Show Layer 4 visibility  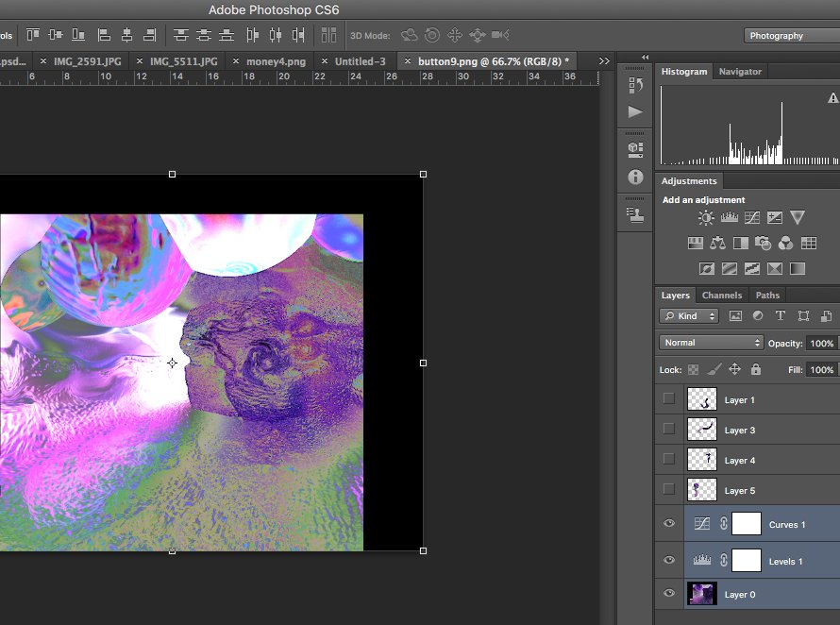click(669, 459)
